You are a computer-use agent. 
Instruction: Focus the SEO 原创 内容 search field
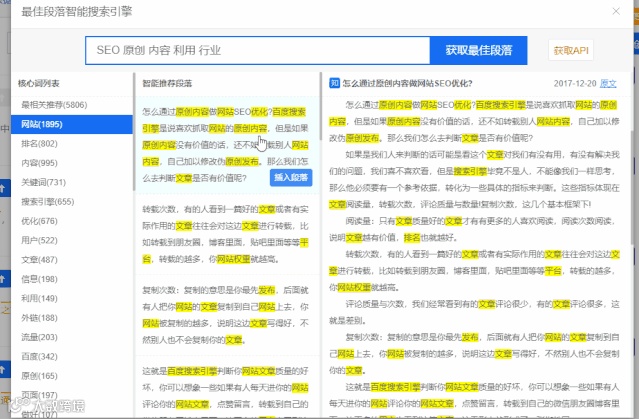click(x=258, y=51)
